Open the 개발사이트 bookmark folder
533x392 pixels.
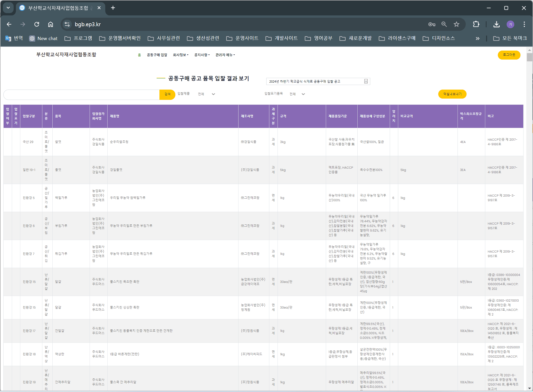click(282, 38)
